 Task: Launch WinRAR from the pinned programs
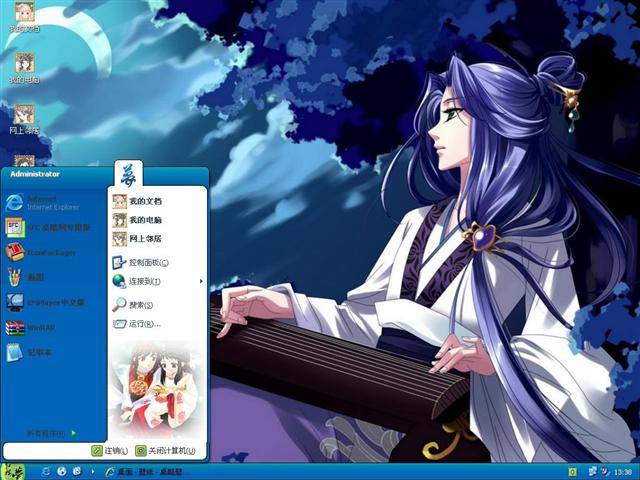[x=40, y=327]
